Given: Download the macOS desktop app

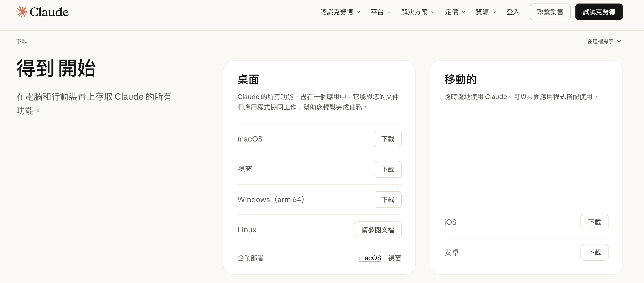Looking at the screenshot, I should (x=387, y=139).
